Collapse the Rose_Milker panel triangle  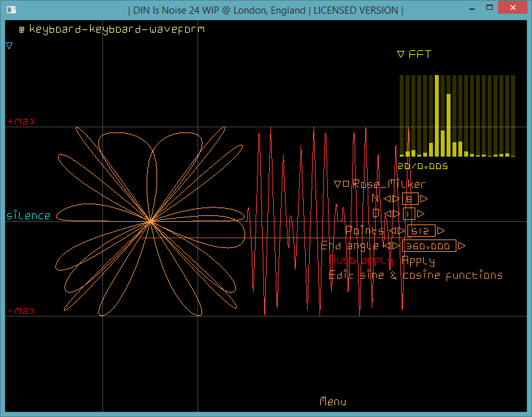point(337,185)
